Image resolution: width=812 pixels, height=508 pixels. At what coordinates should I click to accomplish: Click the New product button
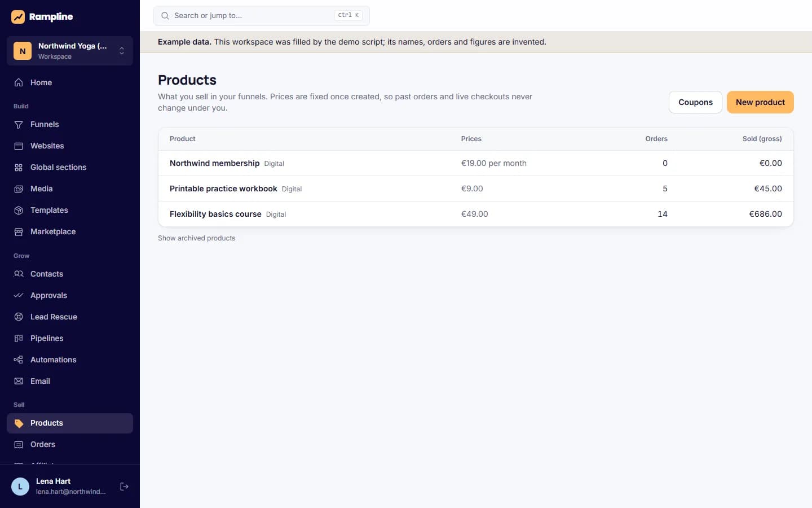[x=760, y=102]
